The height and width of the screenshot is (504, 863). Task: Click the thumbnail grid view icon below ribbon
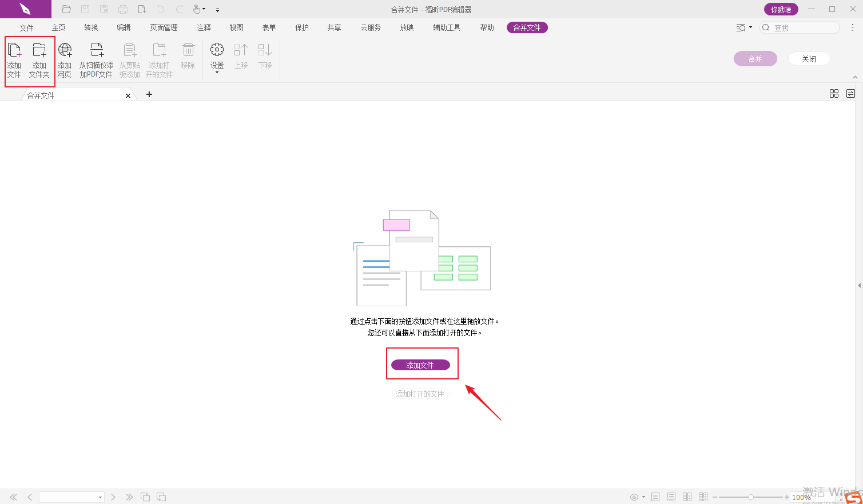coord(834,94)
